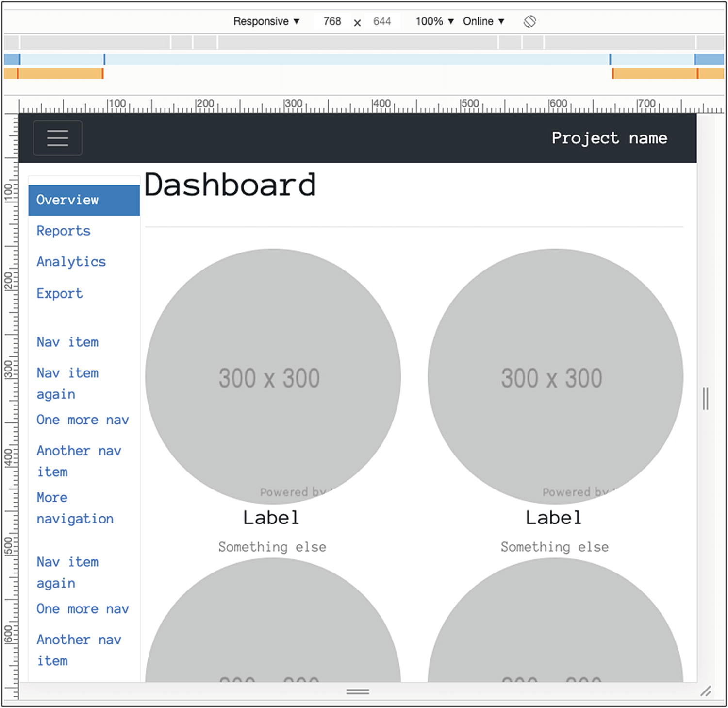The width and height of the screenshot is (728, 708).
Task: Open the Responsive device dropdown
Action: click(x=266, y=21)
